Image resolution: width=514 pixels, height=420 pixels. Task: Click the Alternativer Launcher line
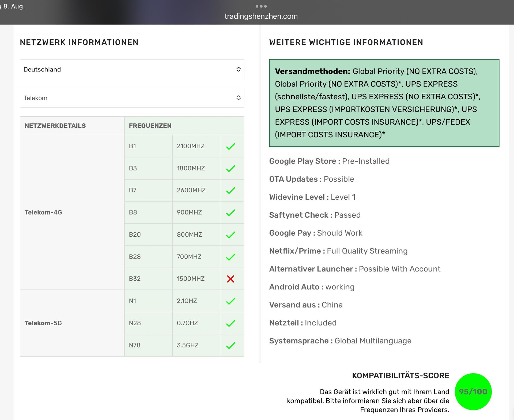355,269
